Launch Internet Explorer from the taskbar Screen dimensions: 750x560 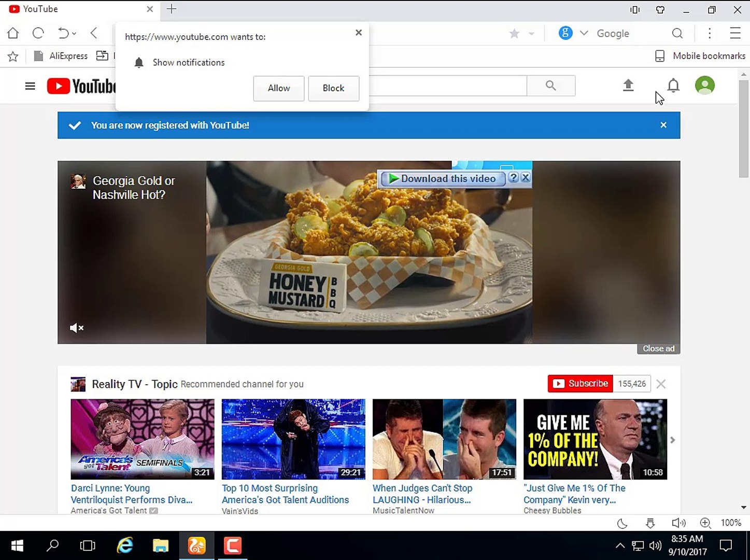coord(125,545)
